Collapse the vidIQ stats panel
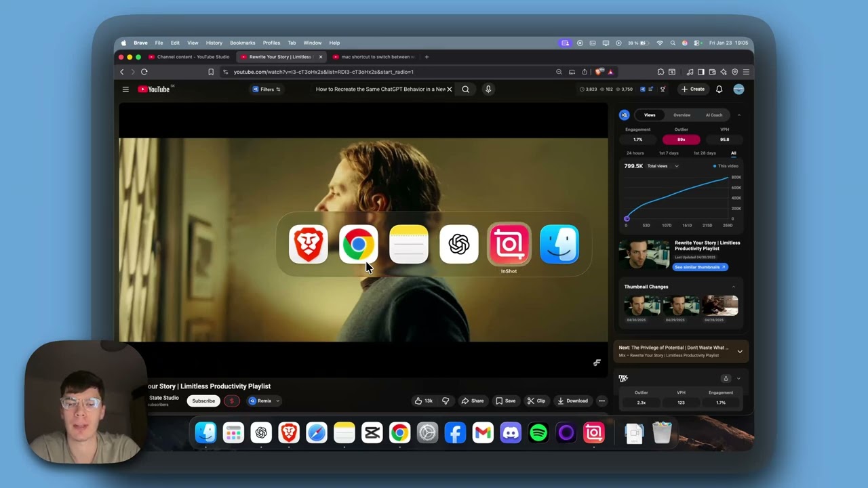This screenshot has width=868, height=488. (739, 115)
